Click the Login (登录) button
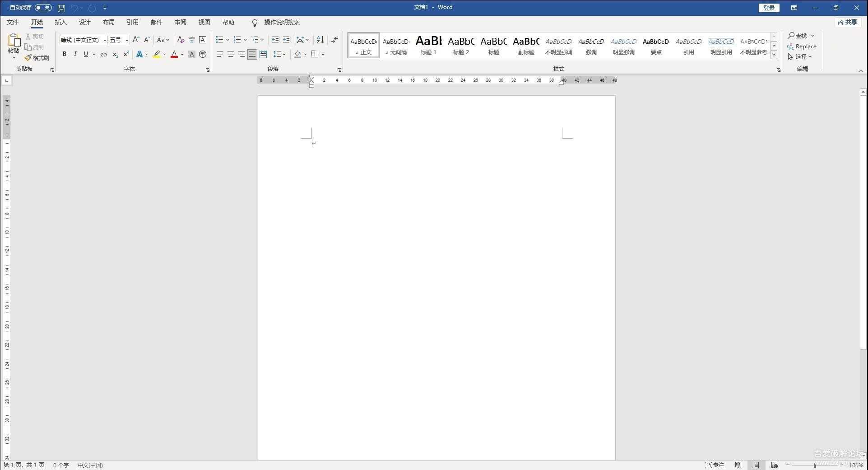Screen dimensions: 868x470 (x=769, y=8)
